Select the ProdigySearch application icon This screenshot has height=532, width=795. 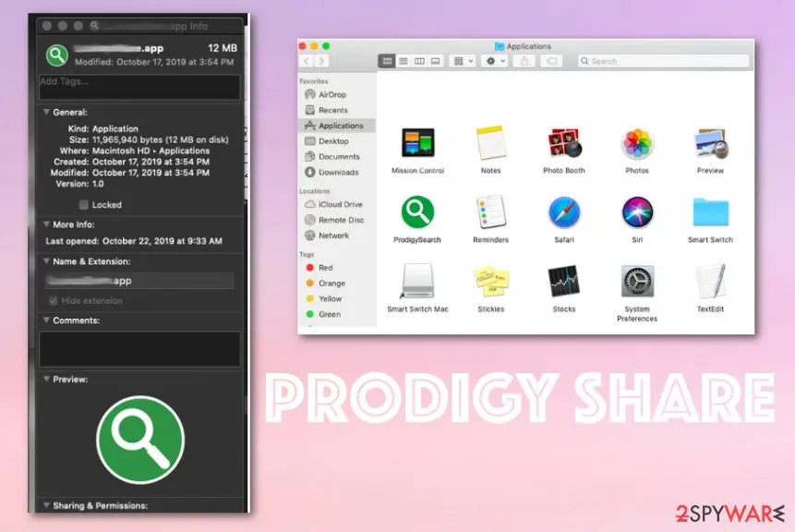[417, 212]
